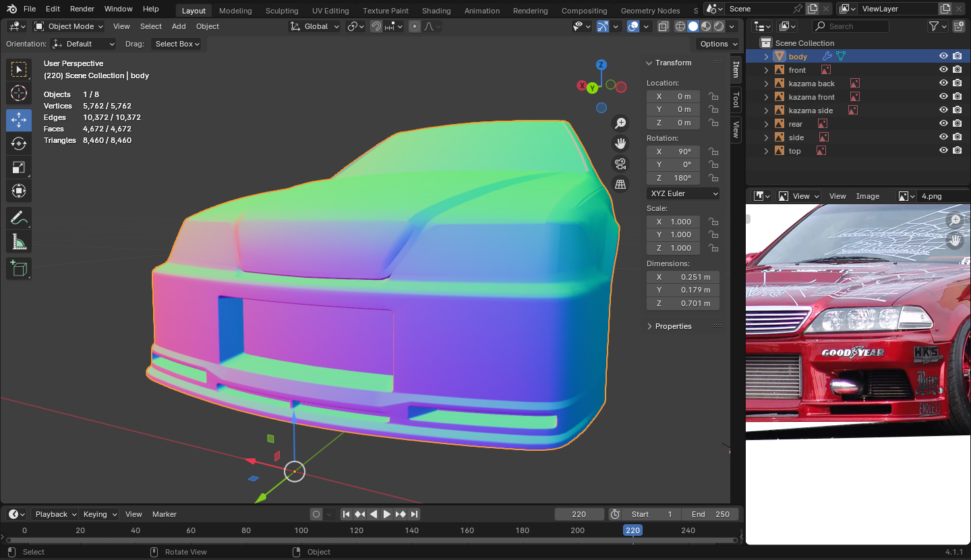Screen dimensions: 971x560
Task: Toggle the lock on Location X
Action: coord(713,96)
